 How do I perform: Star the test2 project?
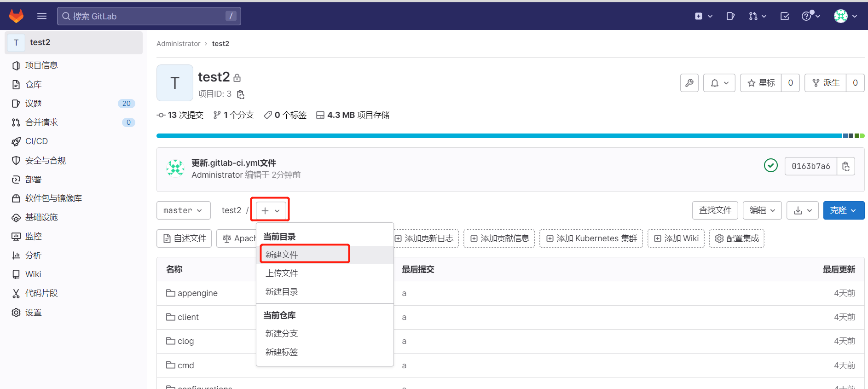coord(761,83)
